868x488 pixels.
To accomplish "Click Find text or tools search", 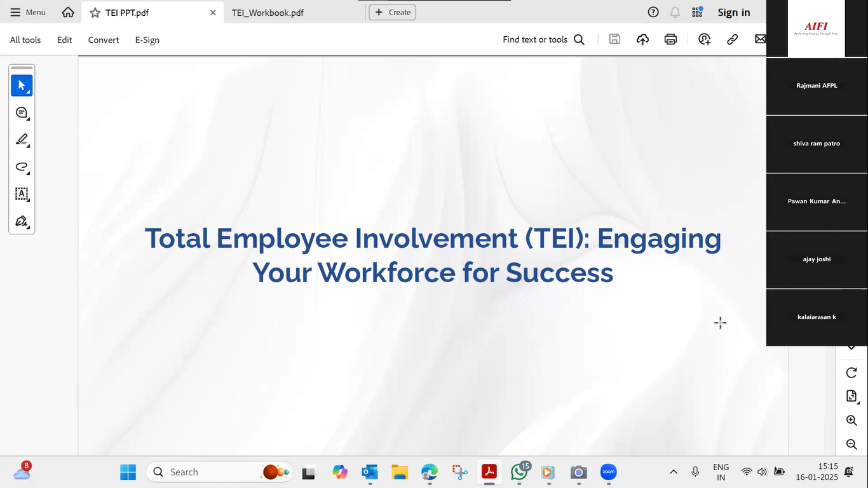I will (x=543, y=39).
